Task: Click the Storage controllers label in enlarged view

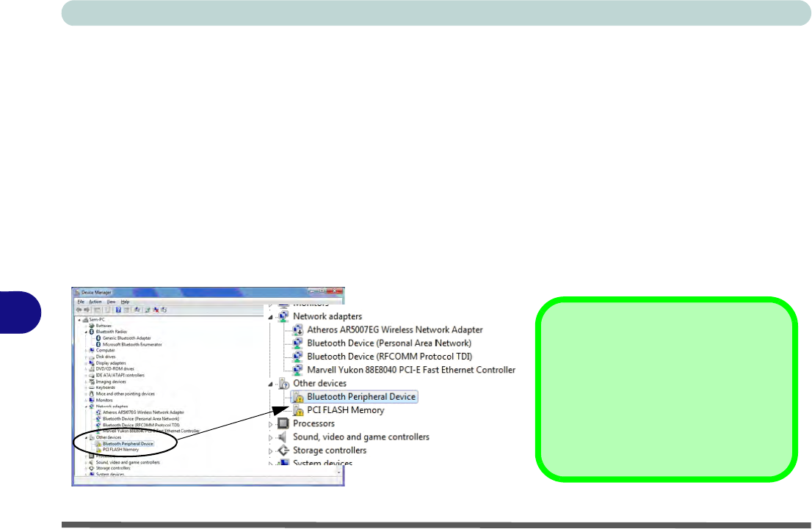Action: pyautogui.click(x=330, y=450)
